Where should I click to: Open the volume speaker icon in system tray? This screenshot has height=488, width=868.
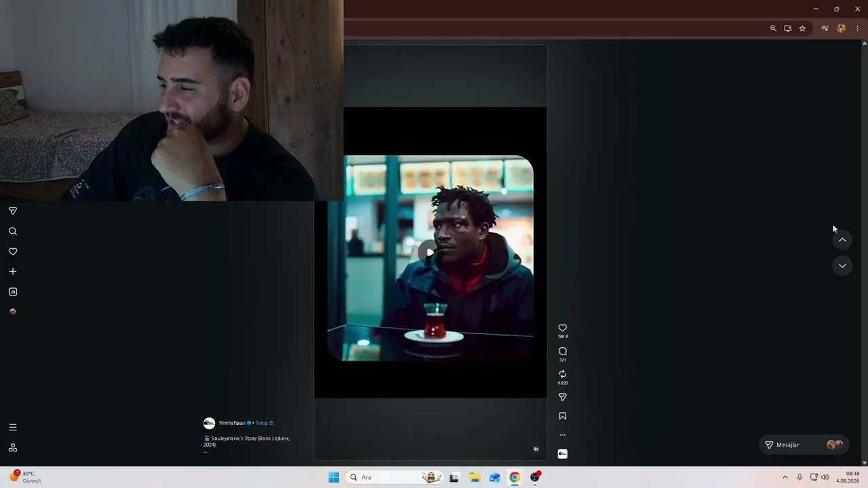coord(825,477)
